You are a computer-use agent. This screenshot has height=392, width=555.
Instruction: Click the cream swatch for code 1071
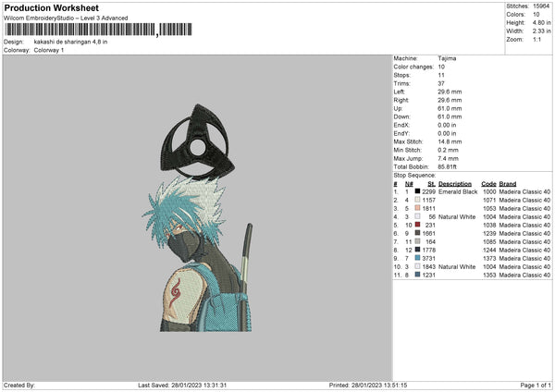[418, 200]
